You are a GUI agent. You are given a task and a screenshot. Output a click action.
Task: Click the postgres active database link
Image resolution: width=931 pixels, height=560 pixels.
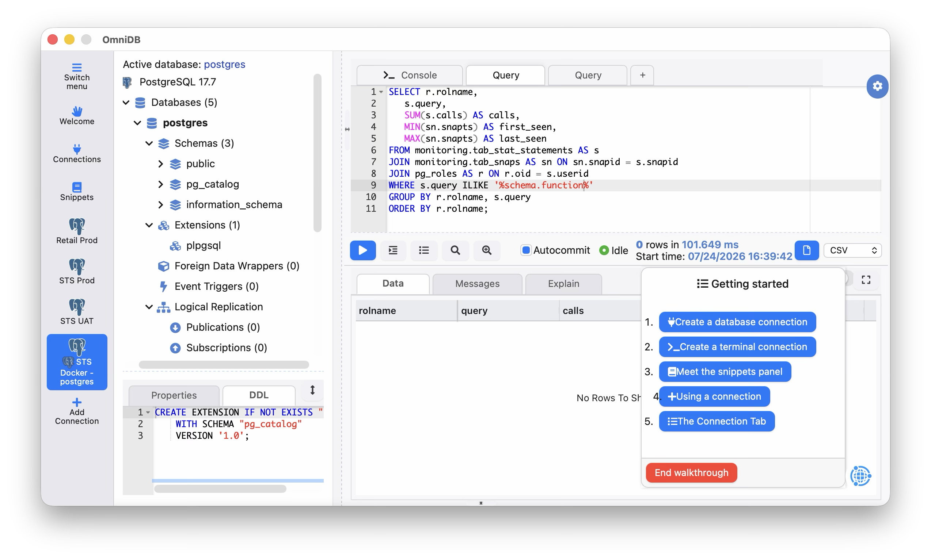[224, 64]
